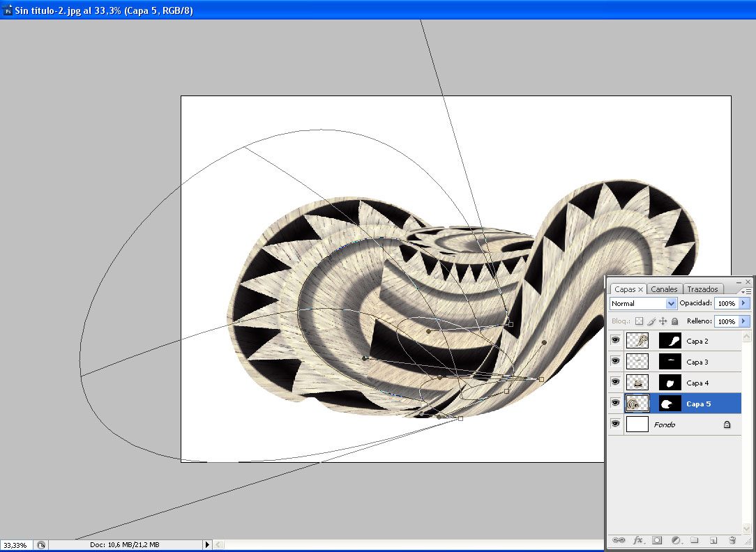Image resolution: width=756 pixels, height=552 pixels.
Task: Toggle lock transparent pixels checkerboard
Action: (638, 321)
